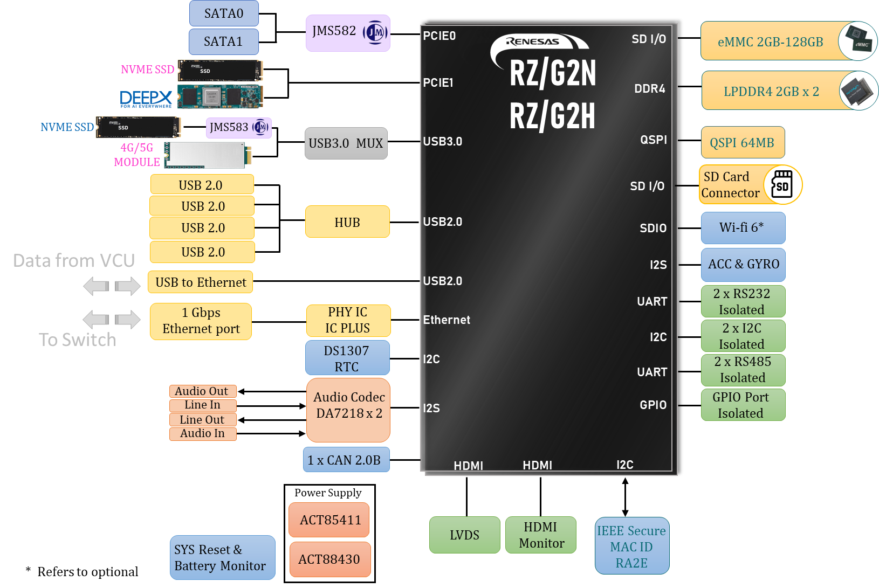Select the Line In box
The image size is (879, 588).
[203, 405]
